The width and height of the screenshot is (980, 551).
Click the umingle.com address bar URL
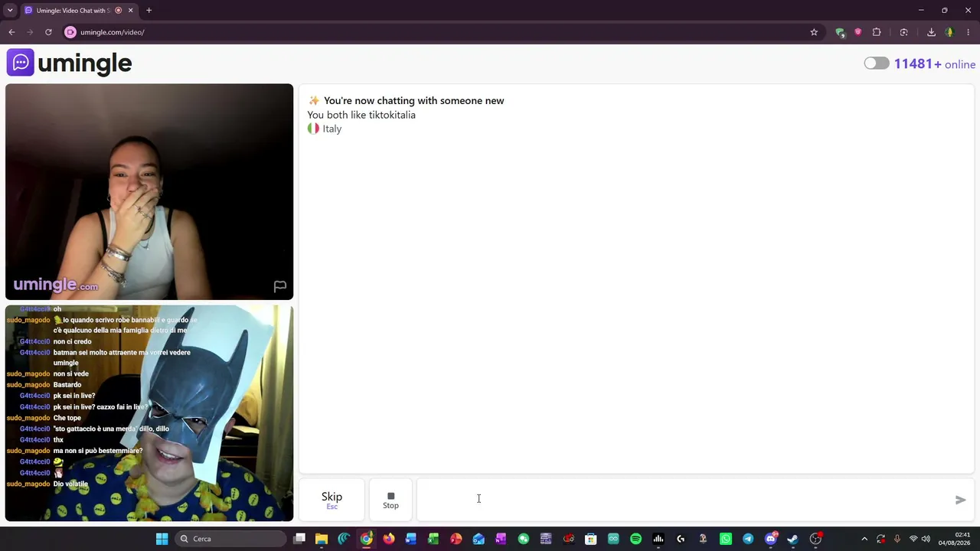coord(113,32)
